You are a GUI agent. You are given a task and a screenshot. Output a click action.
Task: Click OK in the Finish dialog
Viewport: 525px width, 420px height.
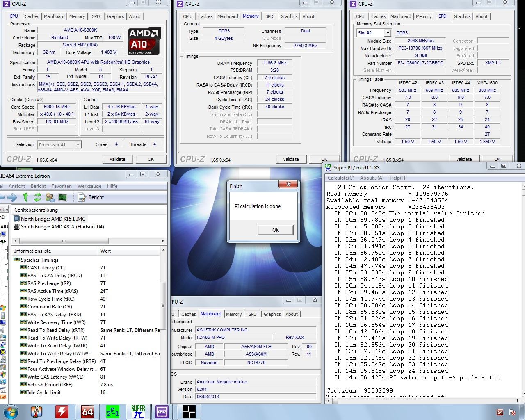(275, 230)
